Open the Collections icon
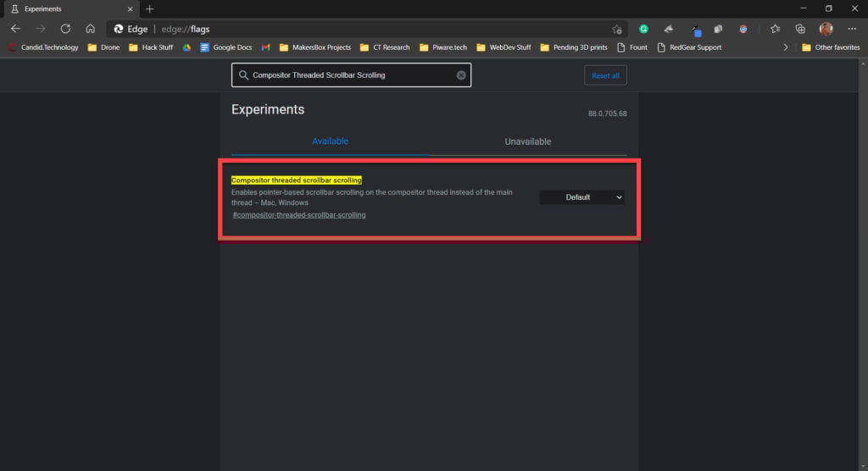 (x=800, y=29)
